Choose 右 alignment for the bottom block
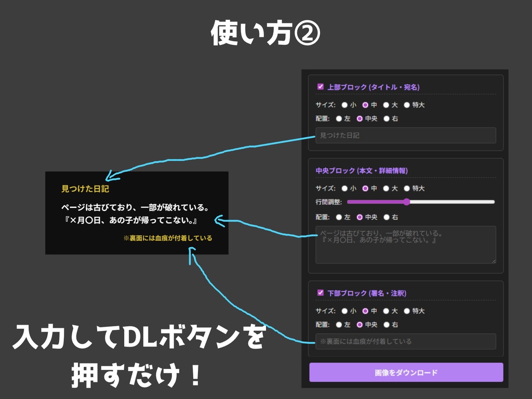Viewport: 532px width, 399px height. tap(386, 325)
